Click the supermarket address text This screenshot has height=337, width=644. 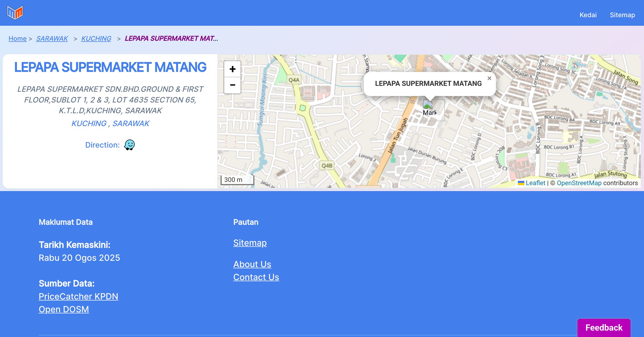[110, 100]
